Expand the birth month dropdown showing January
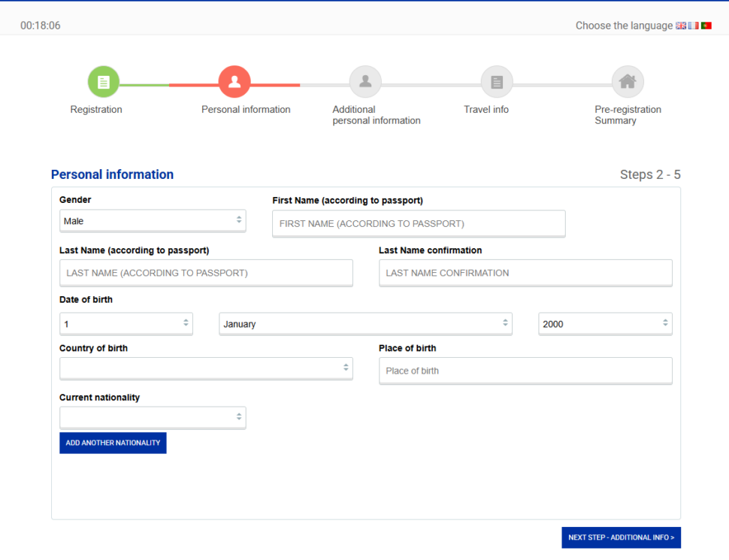Viewport: 729px width, 560px height. pyautogui.click(x=365, y=324)
